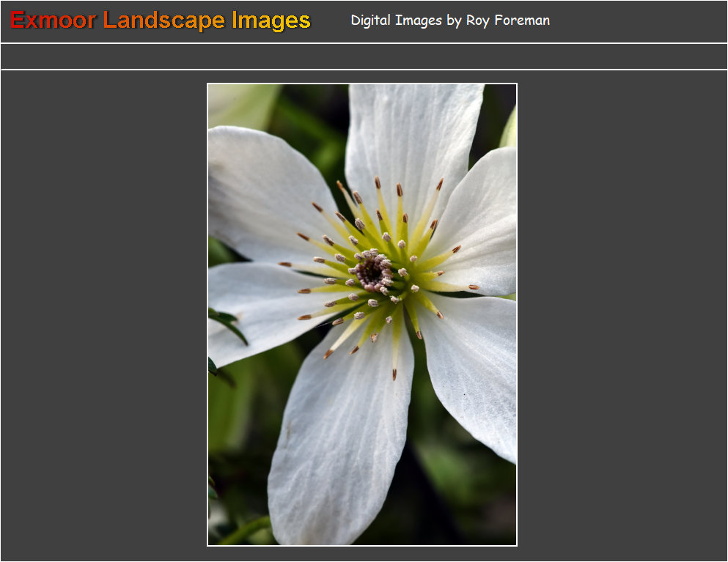728x562 pixels.
Task: Click the dark green leaf at photo's left edge
Action: coord(227,325)
